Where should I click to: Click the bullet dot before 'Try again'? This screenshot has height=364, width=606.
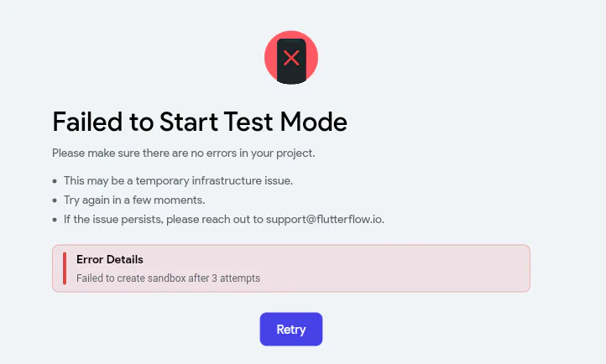pyautogui.click(x=55, y=200)
